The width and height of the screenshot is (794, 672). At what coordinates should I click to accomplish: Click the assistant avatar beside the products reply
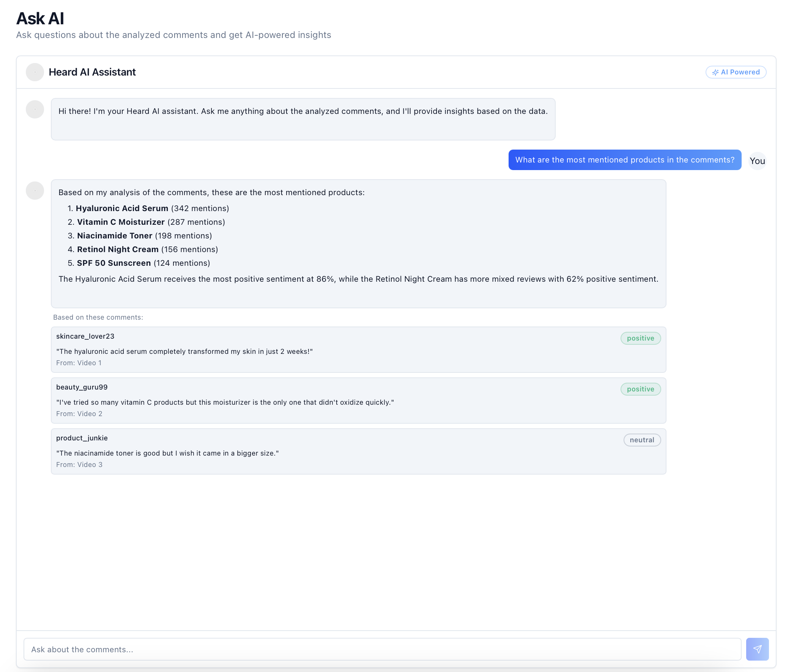[x=35, y=191]
